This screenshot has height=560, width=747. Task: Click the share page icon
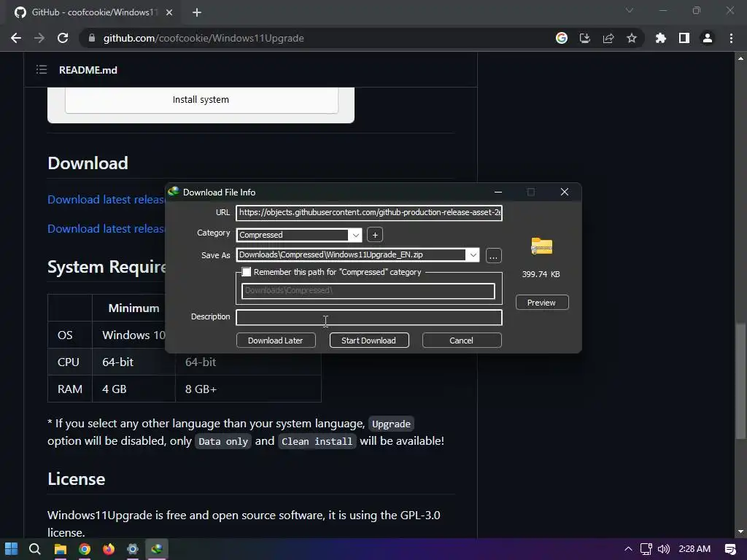pos(608,38)
